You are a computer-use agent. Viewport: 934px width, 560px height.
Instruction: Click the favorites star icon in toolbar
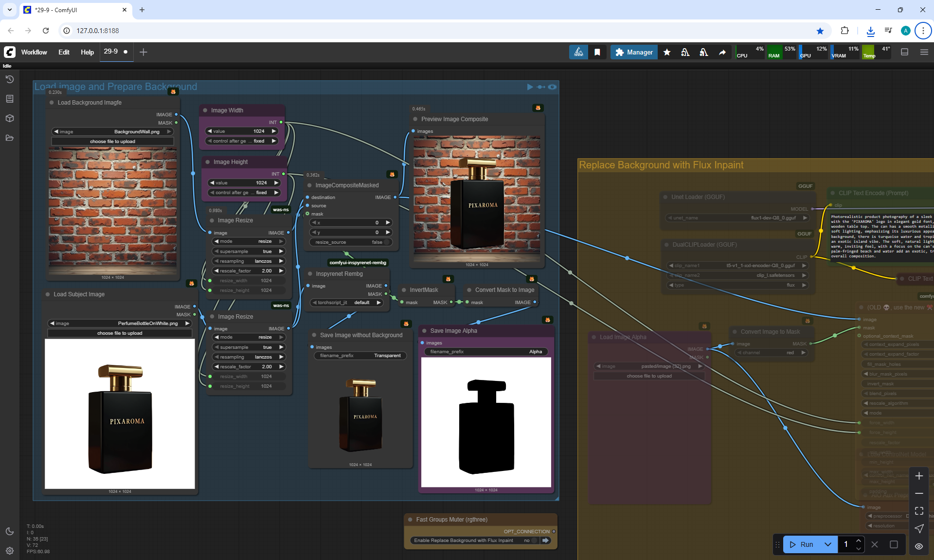[667, 52]
